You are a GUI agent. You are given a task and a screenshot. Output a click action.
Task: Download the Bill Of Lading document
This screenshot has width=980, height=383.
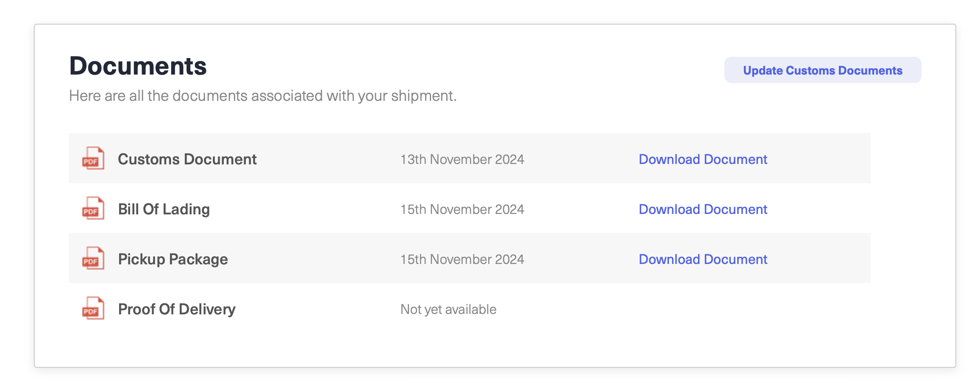(703, 209)
